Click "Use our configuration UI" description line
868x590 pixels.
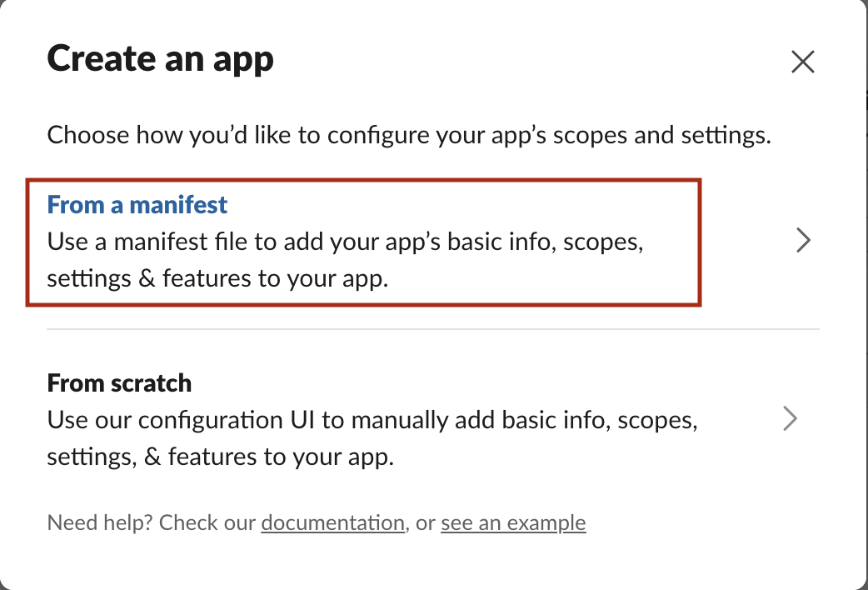(x=372, y=420)
